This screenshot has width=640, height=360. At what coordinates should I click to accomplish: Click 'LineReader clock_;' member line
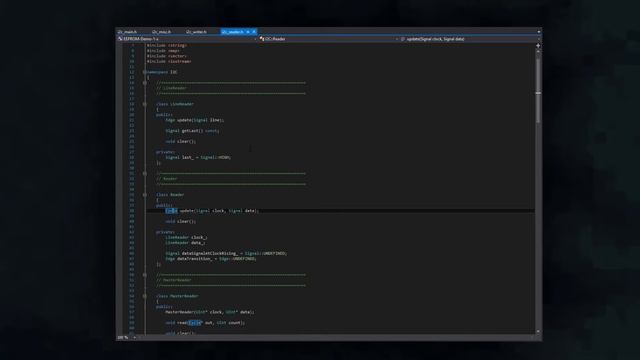pyautogui.click(x=187, y=237)
